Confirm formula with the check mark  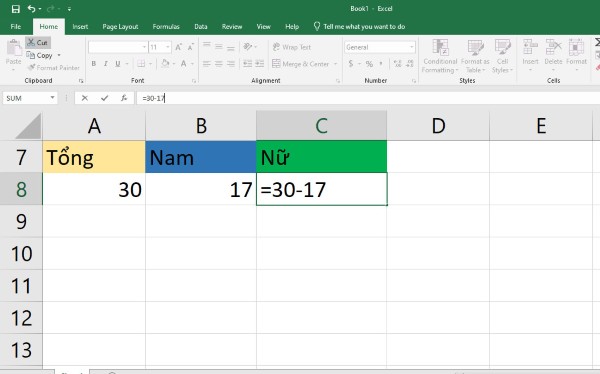click(104, 98)
